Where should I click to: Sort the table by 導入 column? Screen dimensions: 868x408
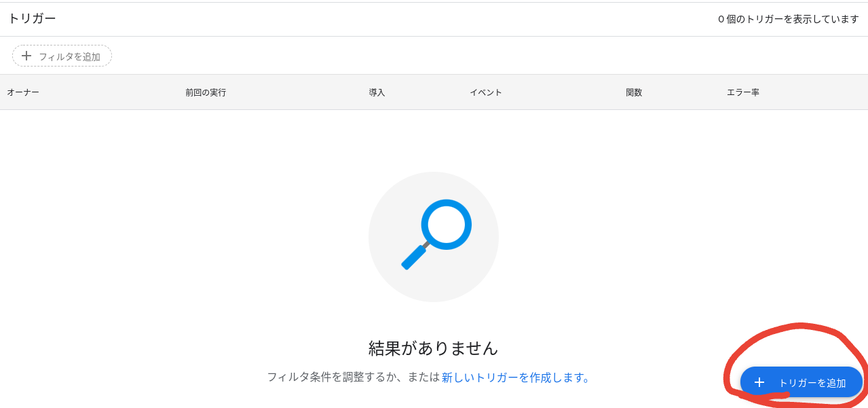377,92
